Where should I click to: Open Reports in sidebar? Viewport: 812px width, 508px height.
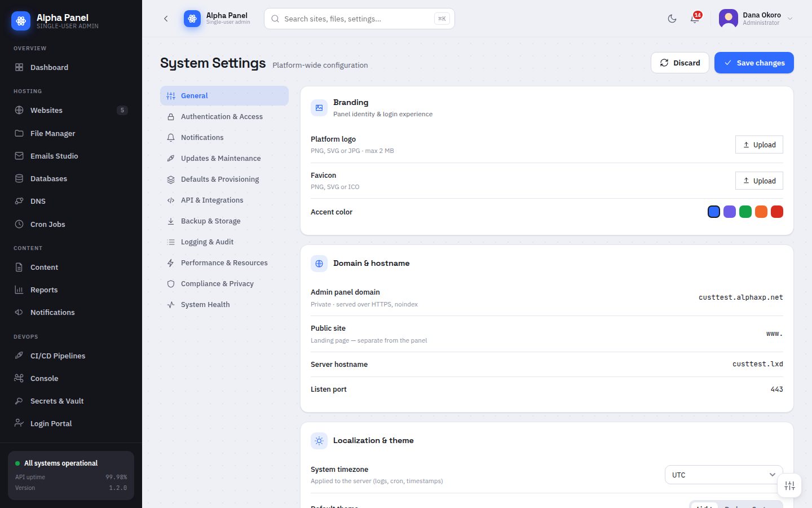pos(71,290)
